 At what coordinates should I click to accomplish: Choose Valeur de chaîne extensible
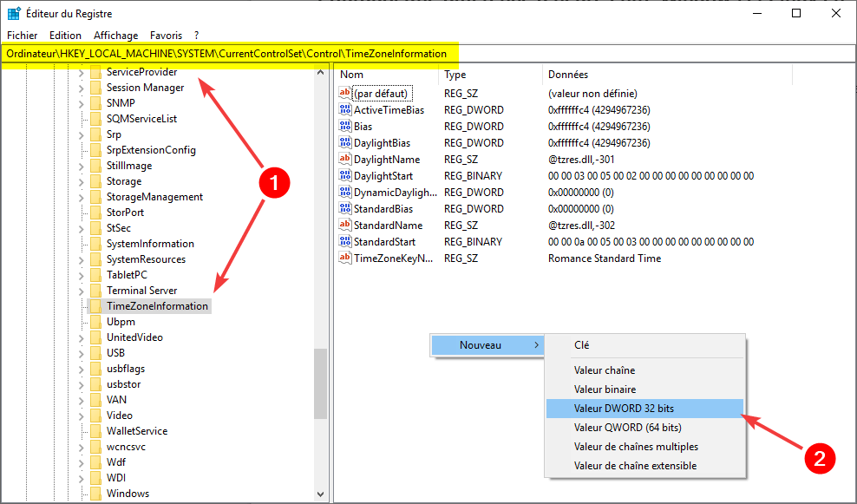point(645,466)
